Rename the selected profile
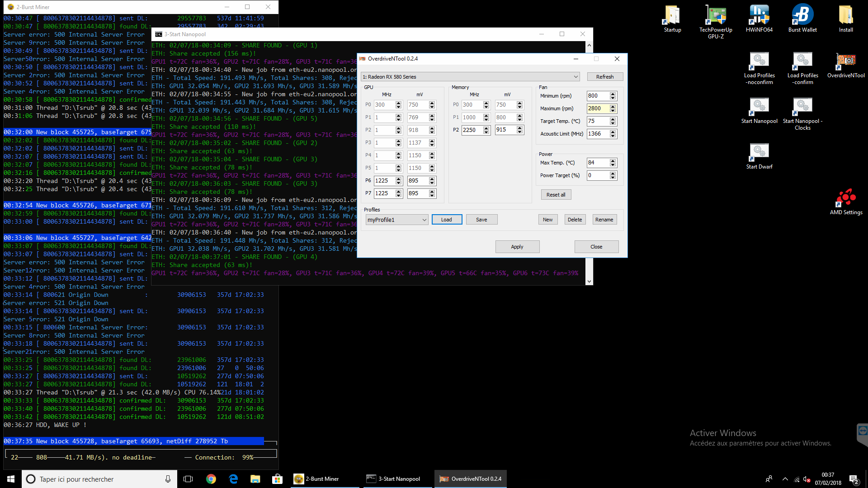This screenshot has height=488, width=868. pos(604,220)
